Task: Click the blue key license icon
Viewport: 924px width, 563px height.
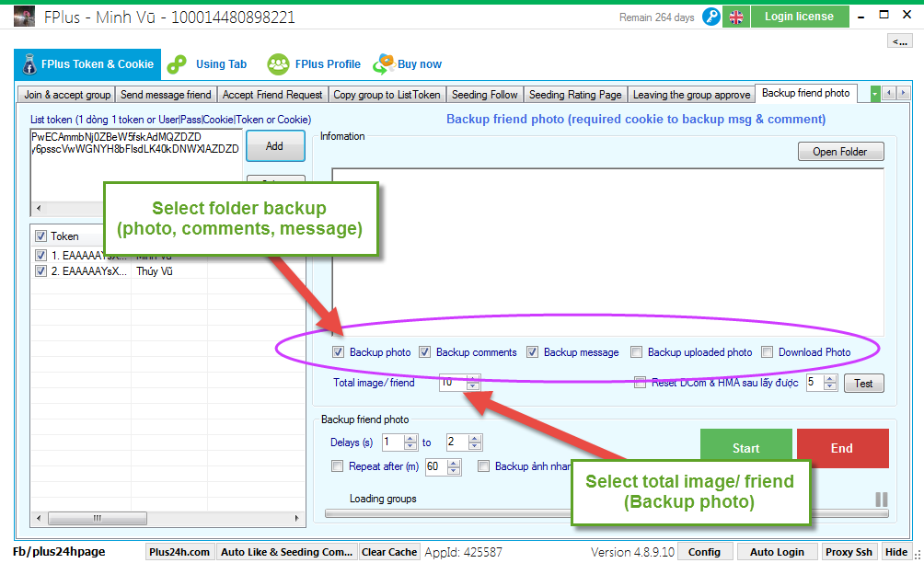Action: click(x=711, y=17)
